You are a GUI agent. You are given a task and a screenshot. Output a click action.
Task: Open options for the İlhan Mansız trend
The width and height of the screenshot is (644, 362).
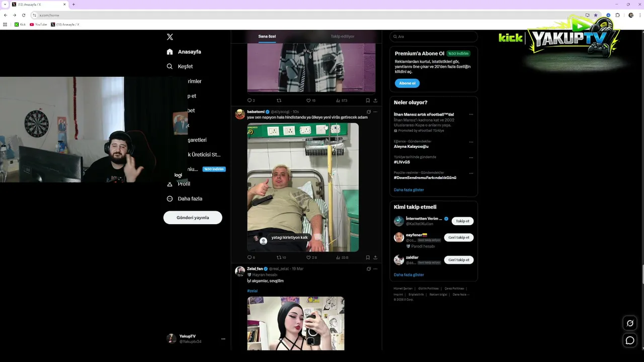[471, 115]
